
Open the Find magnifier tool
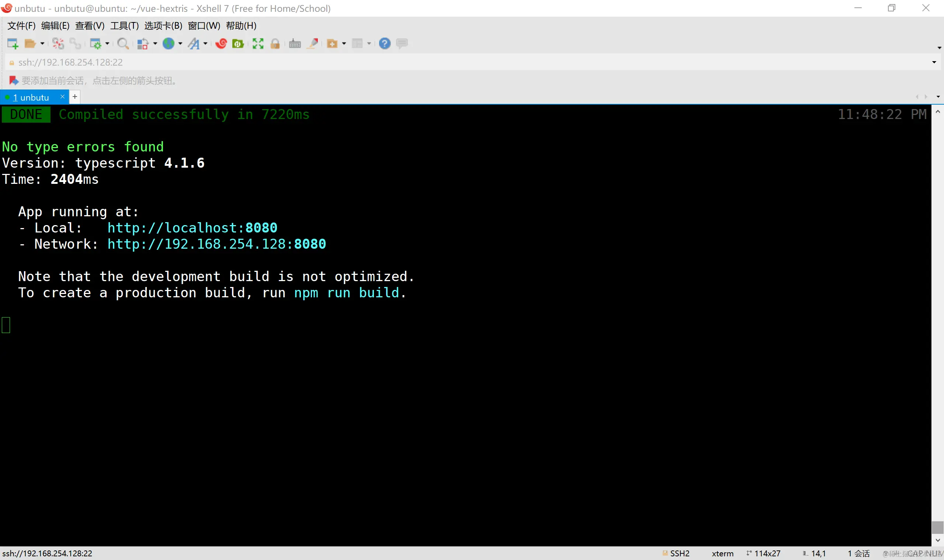[123, 44]
